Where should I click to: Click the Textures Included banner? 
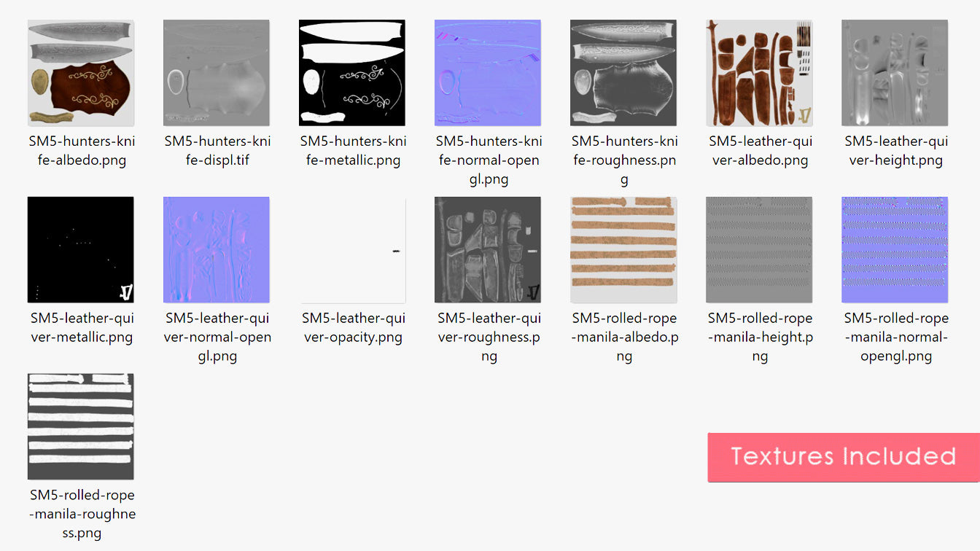click(843, 457)
